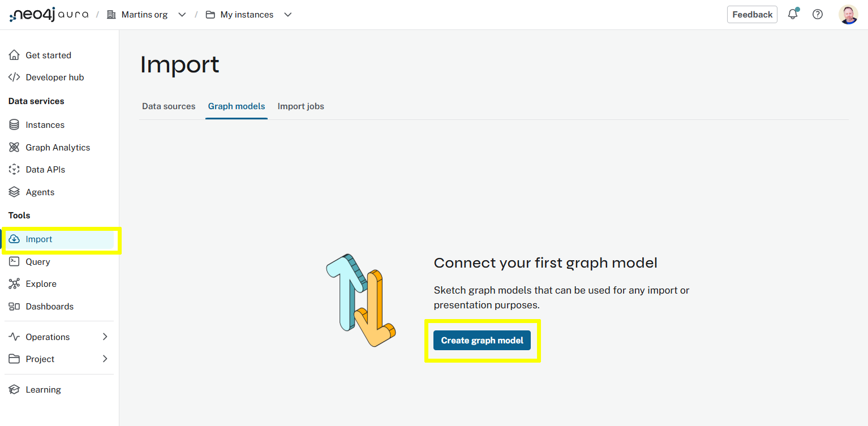Open the Import jobs tab

300,106
